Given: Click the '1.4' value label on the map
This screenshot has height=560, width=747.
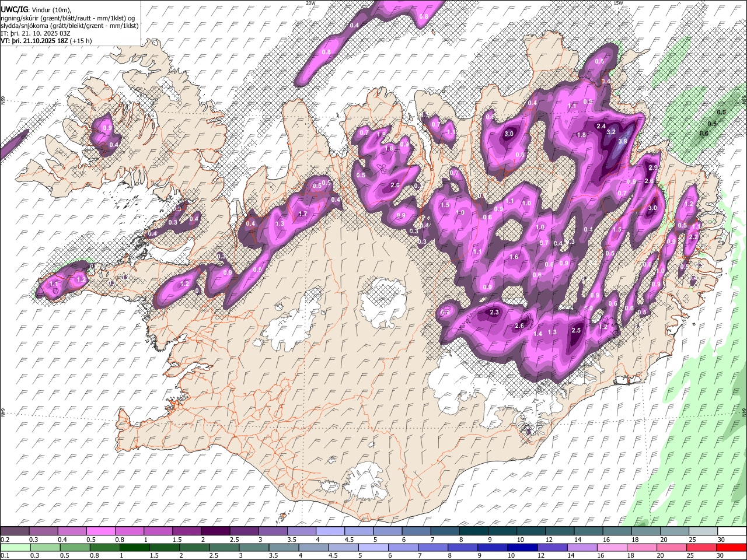Looking at the screenshot, I should click(x=538, y=334).
